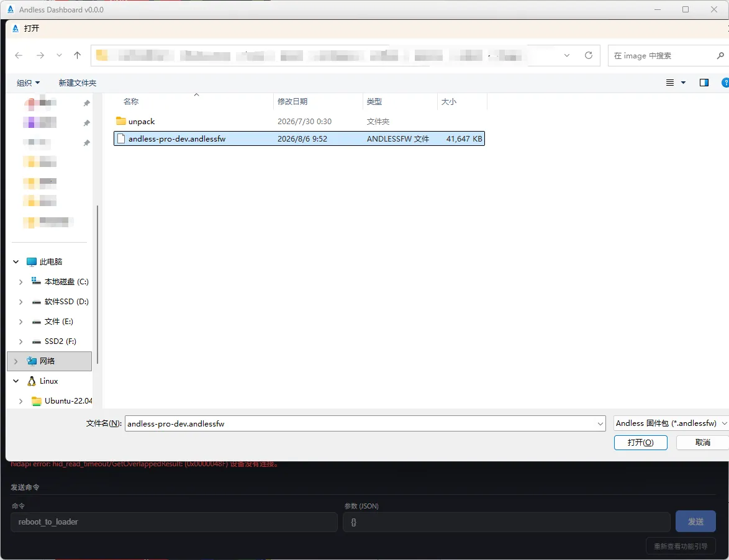This screenshot has width=729, height=560.
Task: Sort by 类型 column header
Action: [374, 101]
